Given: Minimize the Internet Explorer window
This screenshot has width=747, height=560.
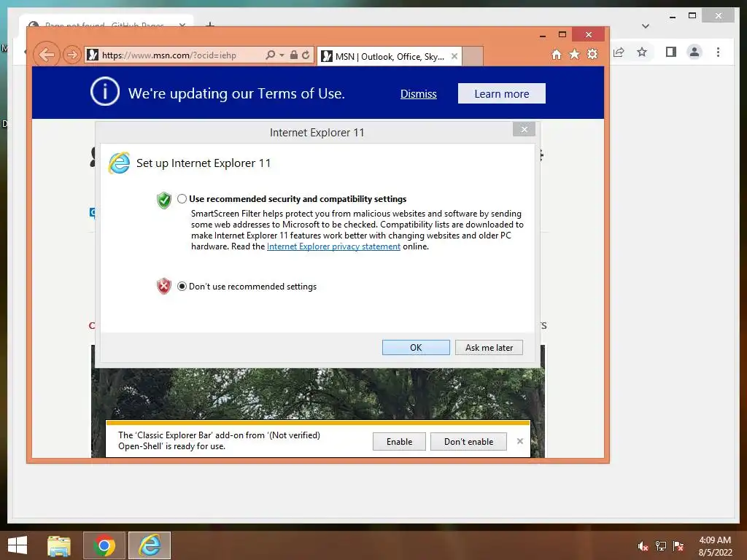Looking at the screenshot, I should tap(543, 35).
